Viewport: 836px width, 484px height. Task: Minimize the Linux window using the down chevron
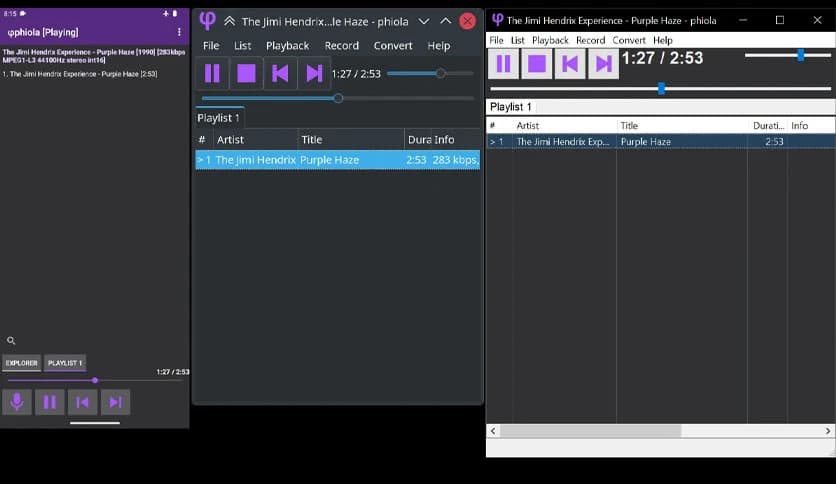pyautogui.click(x=424, y=21)
